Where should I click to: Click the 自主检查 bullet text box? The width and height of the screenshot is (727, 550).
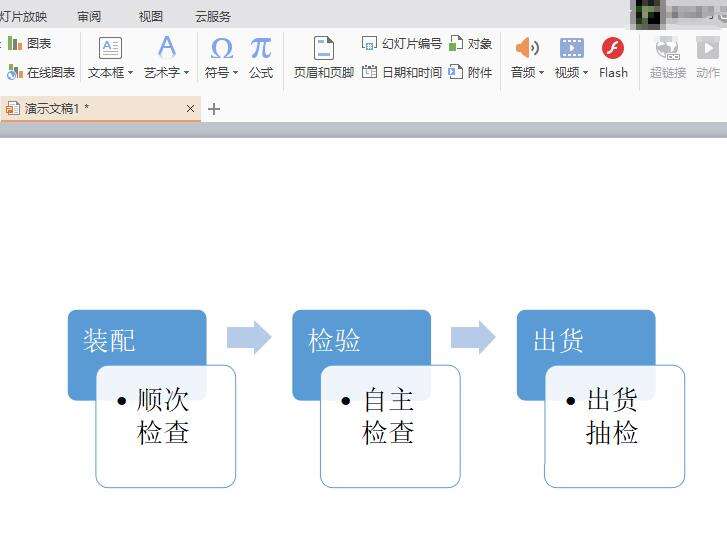(x=390, y=426)
